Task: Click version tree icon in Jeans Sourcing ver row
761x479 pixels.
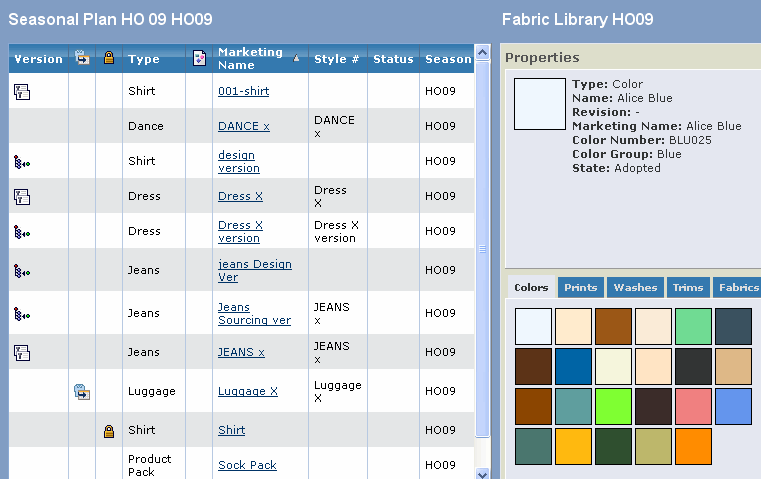Action: click(22, 314)
